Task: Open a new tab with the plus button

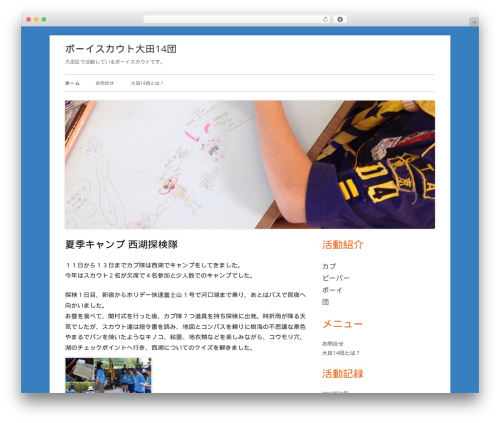Action: [x=474, y=22]
